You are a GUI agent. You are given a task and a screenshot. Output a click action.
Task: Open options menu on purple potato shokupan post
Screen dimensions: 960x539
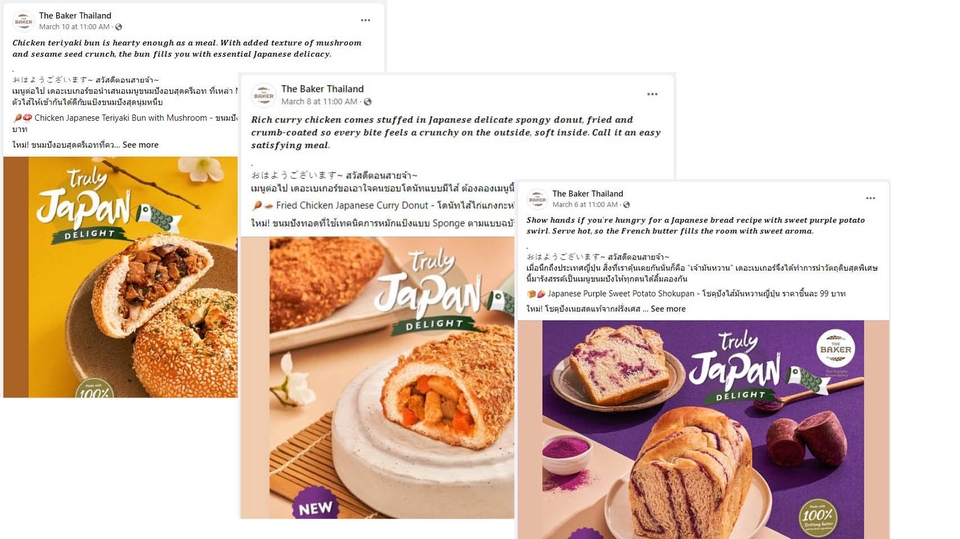(870, 198)
